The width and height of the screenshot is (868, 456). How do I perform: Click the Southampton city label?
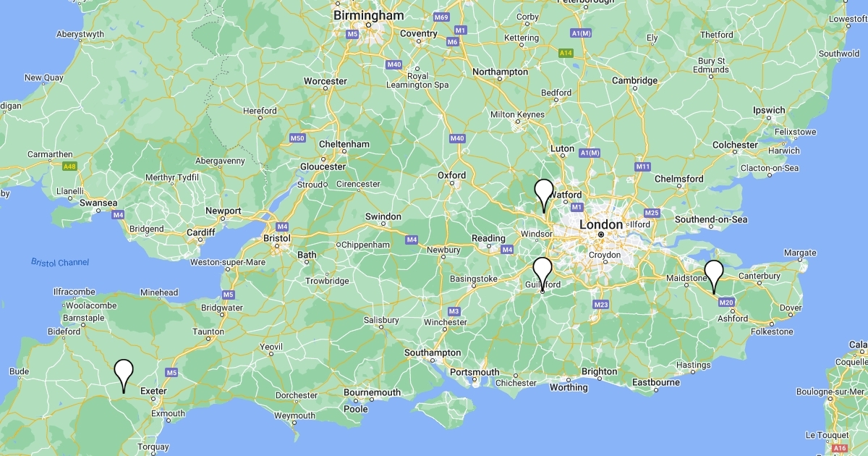[x=433, y=352]
